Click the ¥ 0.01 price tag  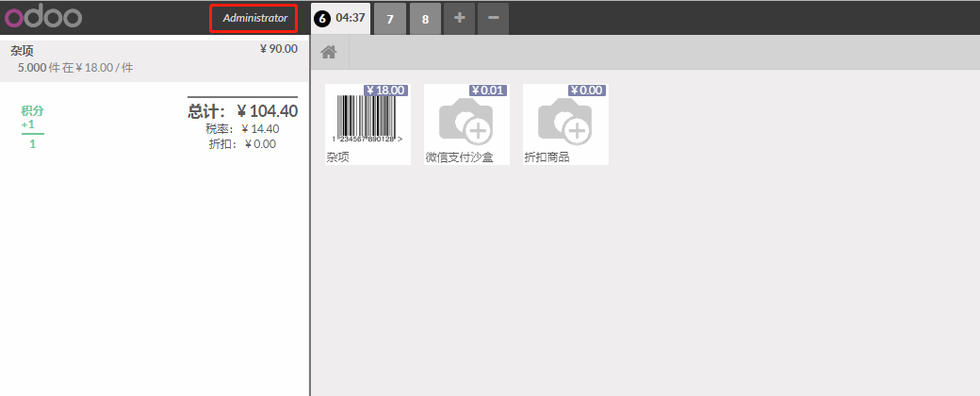point(487,91)
